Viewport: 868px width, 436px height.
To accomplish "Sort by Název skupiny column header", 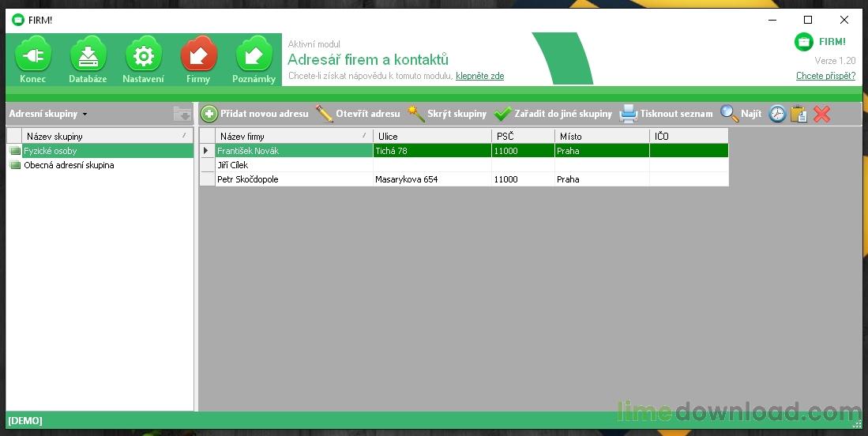I will (x=107, y=136).
